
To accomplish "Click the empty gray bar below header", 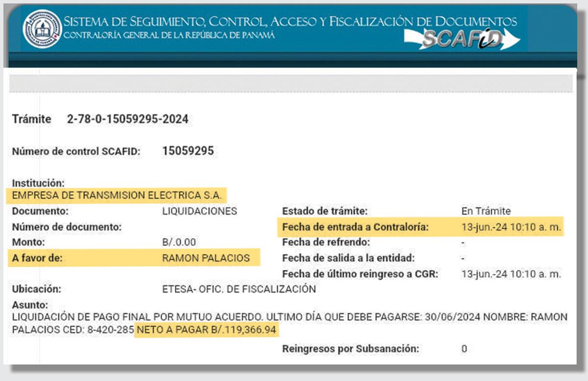I will [290, 83].
